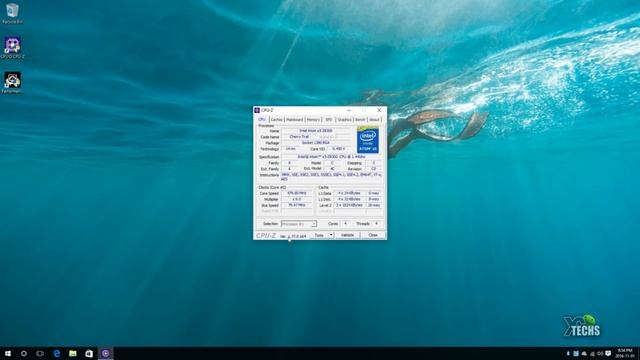Click the taskbar clock and date
This screenshot has width=640, height=360.
(x=625, y=353)
